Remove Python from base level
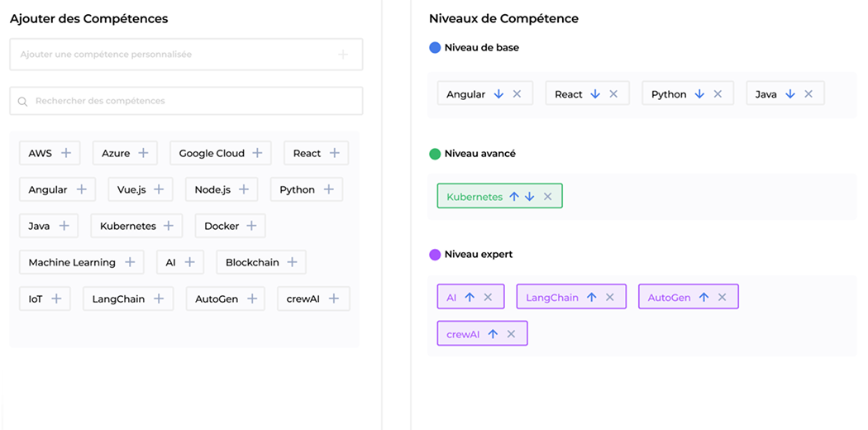Viewport: 868px width, 430px height. point(718,94)
